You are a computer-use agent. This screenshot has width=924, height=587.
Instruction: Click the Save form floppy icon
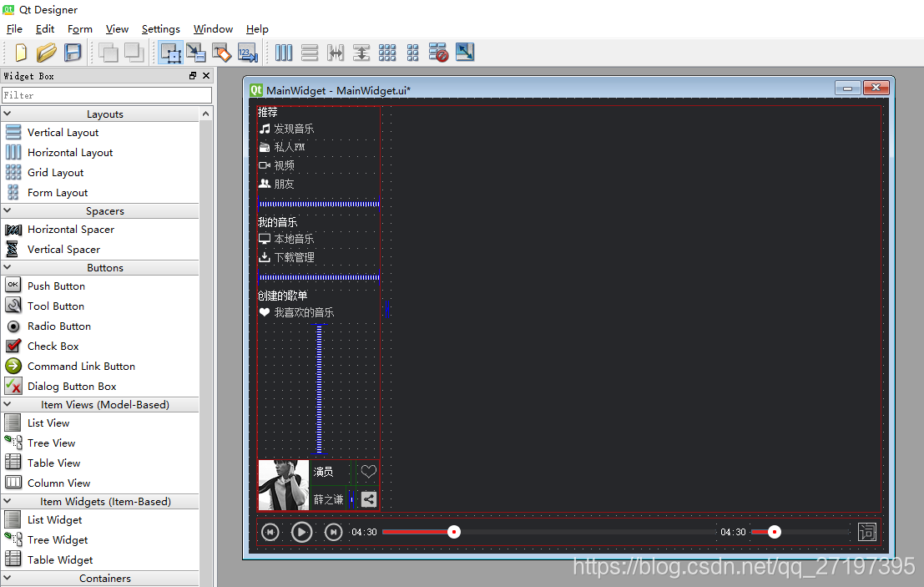73,53
